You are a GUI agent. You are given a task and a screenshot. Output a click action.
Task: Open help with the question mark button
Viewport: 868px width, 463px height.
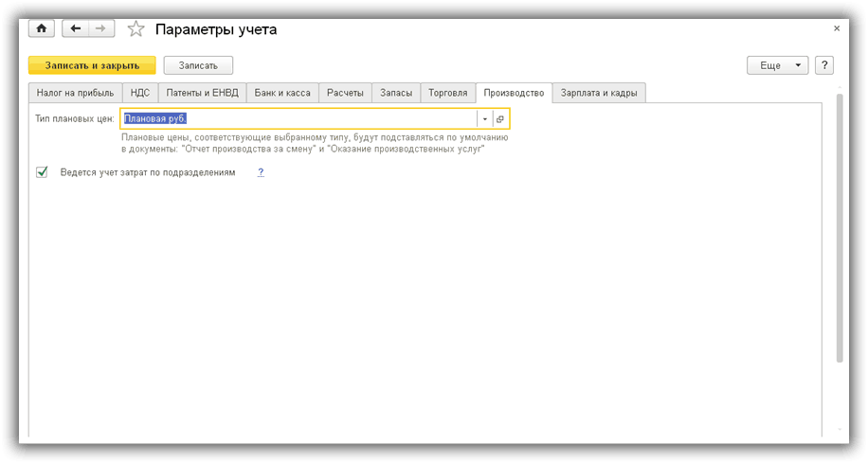pos(824,65)
